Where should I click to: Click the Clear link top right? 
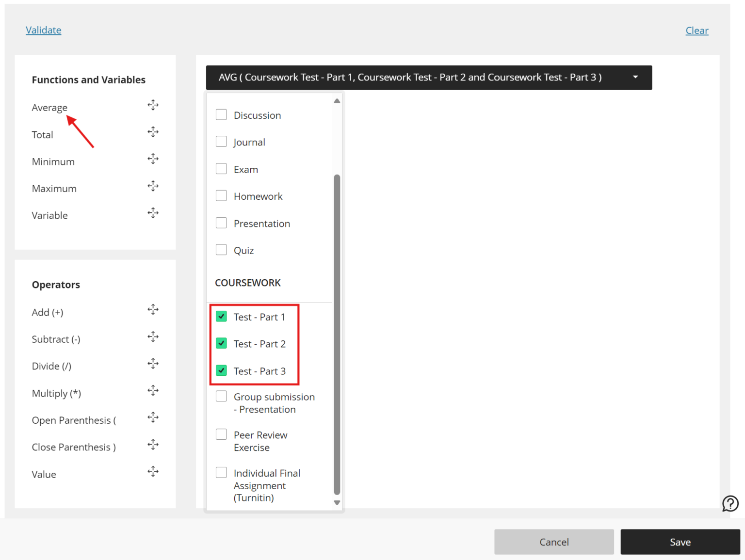click(x=697, y=30)
